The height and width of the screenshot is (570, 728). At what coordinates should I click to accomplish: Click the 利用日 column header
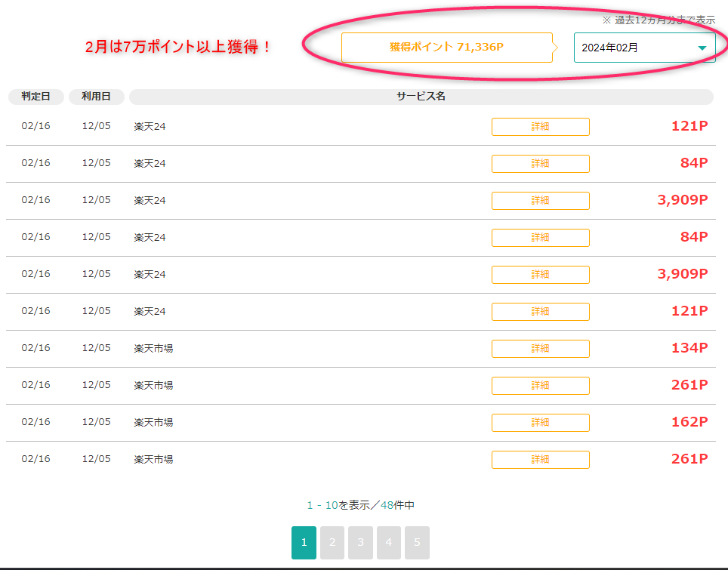[96, 97]
